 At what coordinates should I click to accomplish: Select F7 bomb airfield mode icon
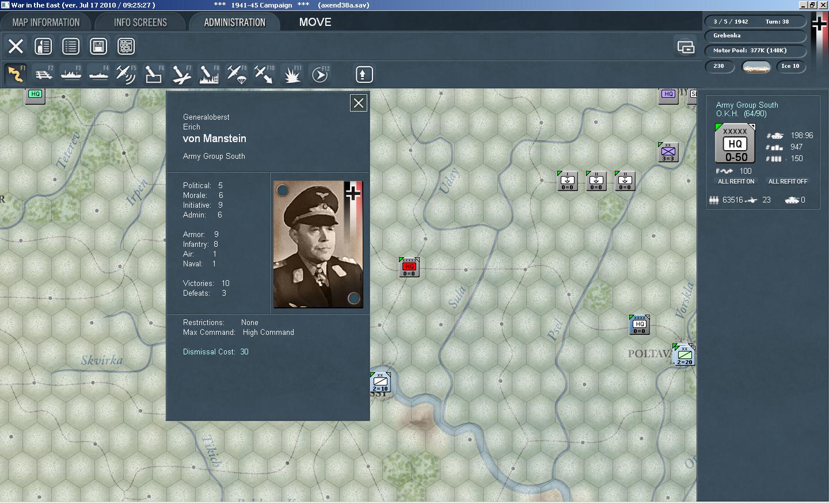coord(181,74)
